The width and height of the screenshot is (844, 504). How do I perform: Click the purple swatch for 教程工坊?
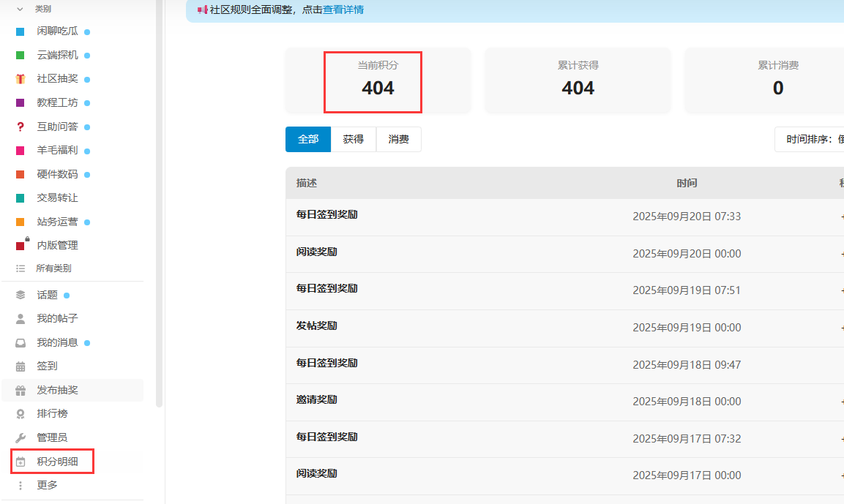(x=20, y=102)
